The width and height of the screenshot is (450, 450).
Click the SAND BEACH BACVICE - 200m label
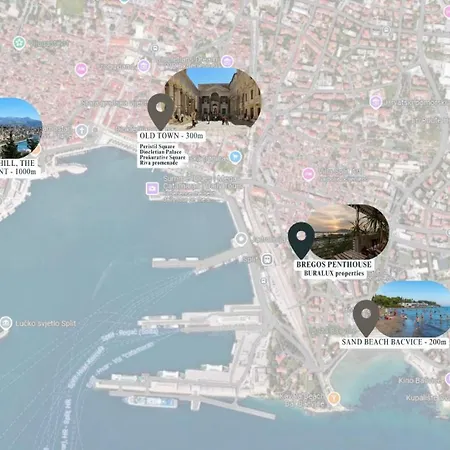[394, 342]
